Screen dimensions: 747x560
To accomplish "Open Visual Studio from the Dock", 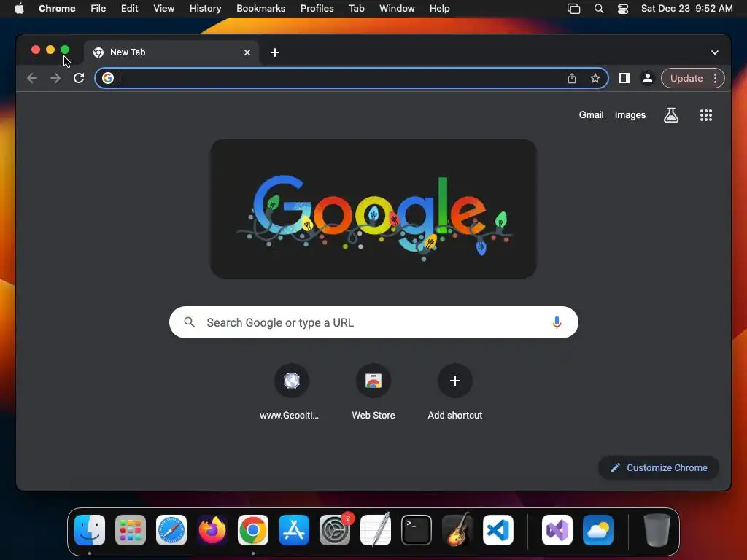I will (x=557, y=530).
